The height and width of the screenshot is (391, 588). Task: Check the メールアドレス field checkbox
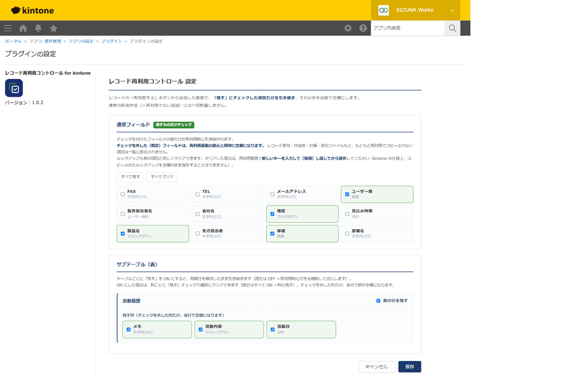272,194
